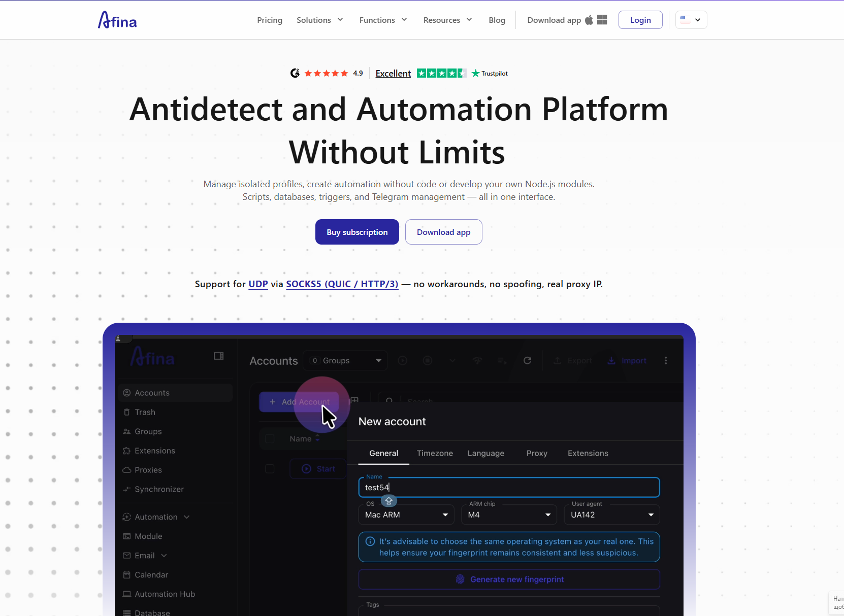Click the info icon in advisory message
This screenshot has width=844, height=616.
click(370, 541)
